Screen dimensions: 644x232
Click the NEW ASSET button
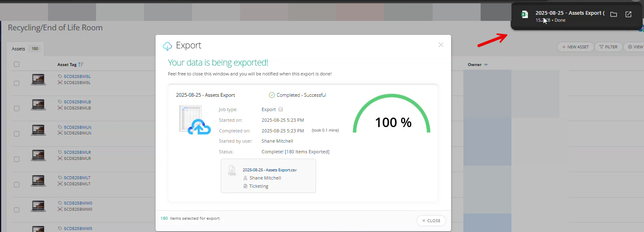point(575,47)
